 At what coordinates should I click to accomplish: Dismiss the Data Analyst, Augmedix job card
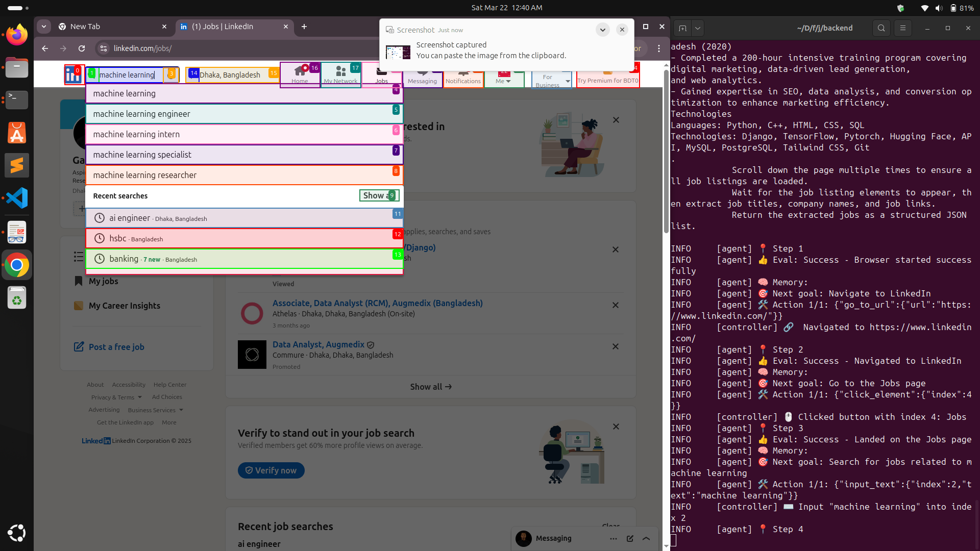[x=616, y=346]
